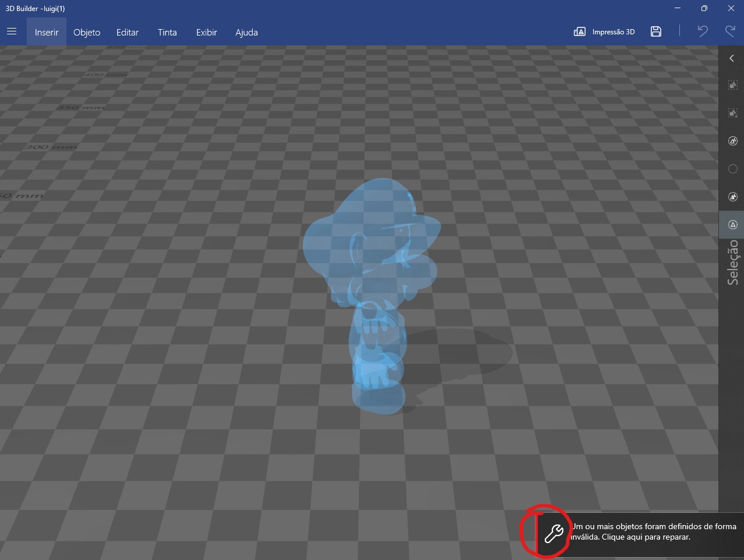The image size is (744, 560).
Task: Open the Objeto tab
Action: coord(87,32)
